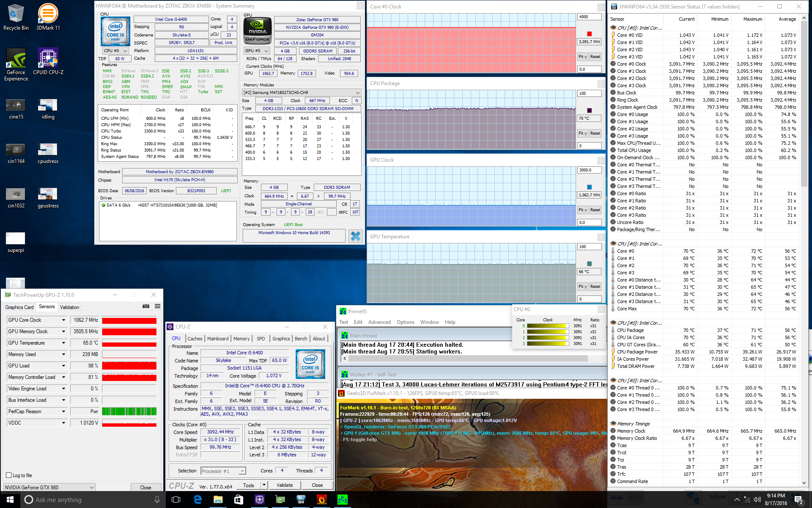Click Fit y on the GPU Clock graph

click(x=583, y=210)
